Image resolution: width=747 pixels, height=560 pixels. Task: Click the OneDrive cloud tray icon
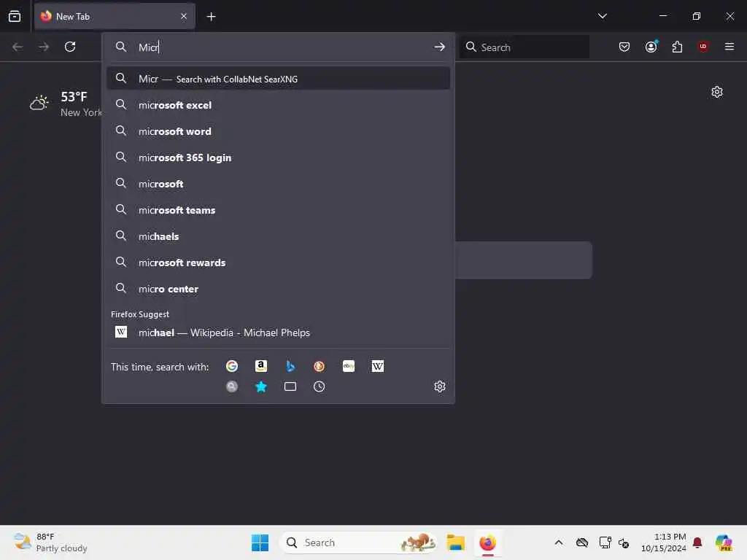pos(582,542)
